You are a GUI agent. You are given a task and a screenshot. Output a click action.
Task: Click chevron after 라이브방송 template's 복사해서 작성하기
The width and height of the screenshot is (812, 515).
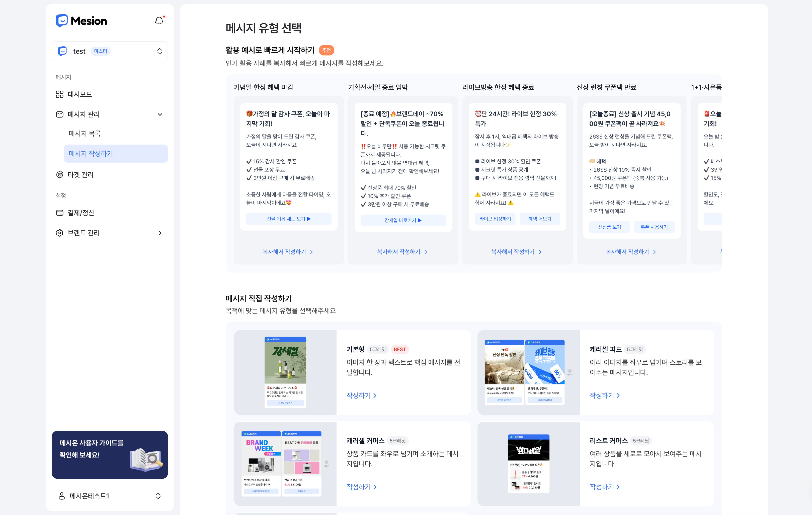(540, 252)
